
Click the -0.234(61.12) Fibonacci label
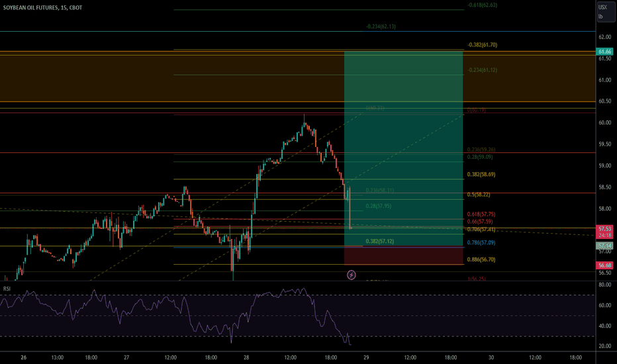tap(482, 70)
